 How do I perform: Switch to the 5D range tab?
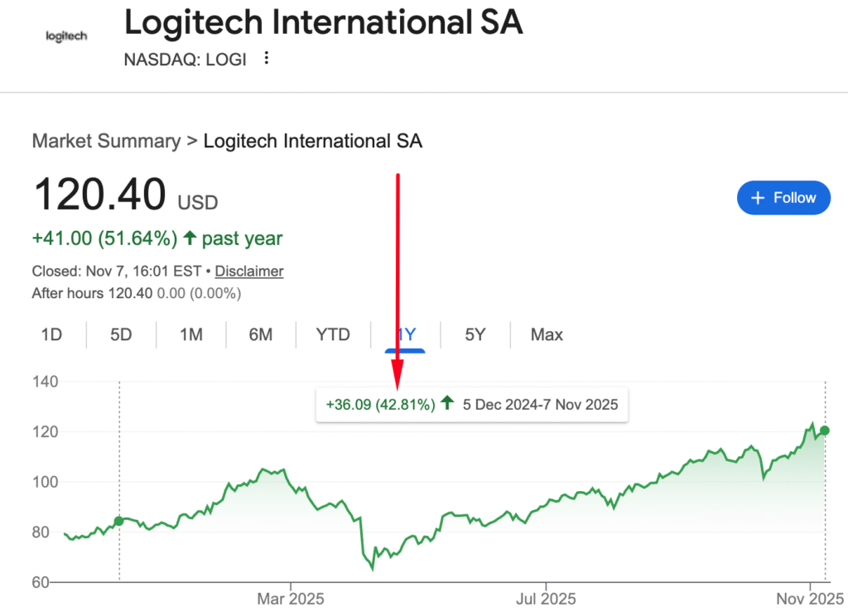pyautogui.click(x=121, y=334)
